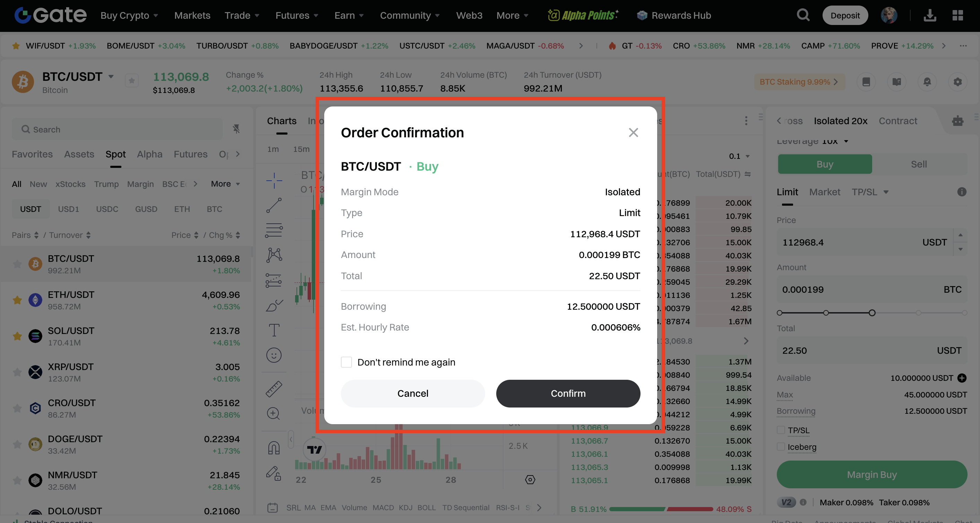This screenshot has height=523, width=980.
Task: Click the trading bot robot icon
Action: coord(957,121)
